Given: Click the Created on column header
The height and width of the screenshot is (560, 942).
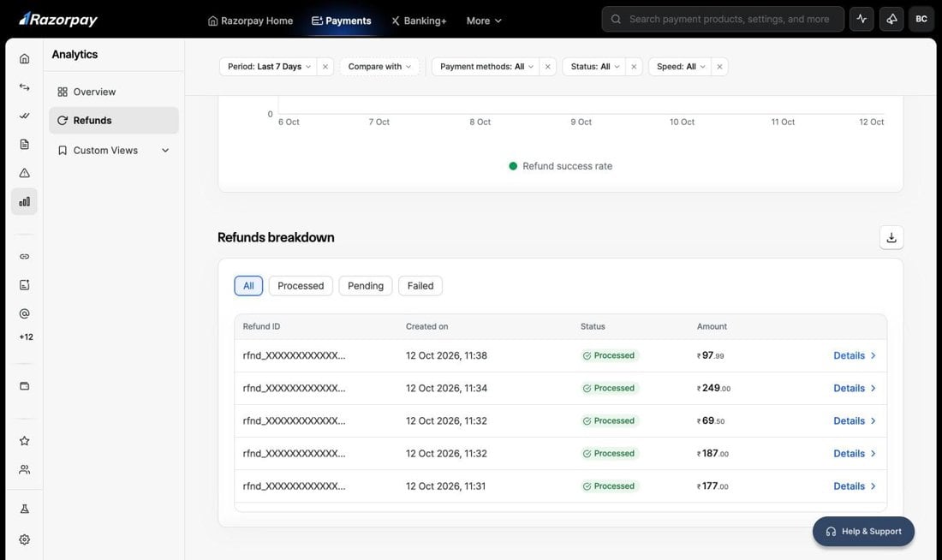Looking at the screenshot, I should click(x=426, y=326).
